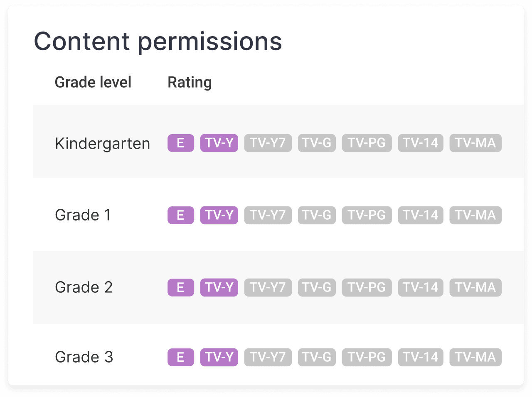Toggle the TV-Y rating for Kindergarten
532x397 pixels.
point(219,143)
